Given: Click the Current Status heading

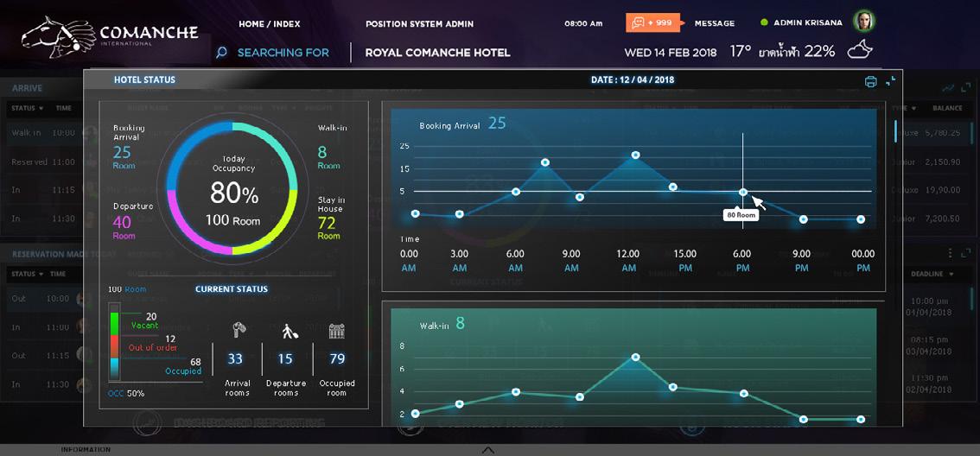Looking at the screenshot, I should [x=232, y=289].
